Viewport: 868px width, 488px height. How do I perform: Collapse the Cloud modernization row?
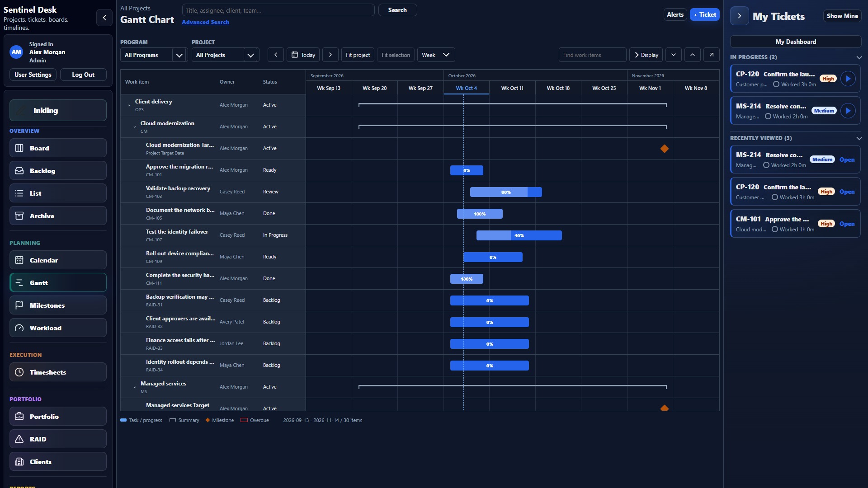pyautogui.click(x=135, y=127)
